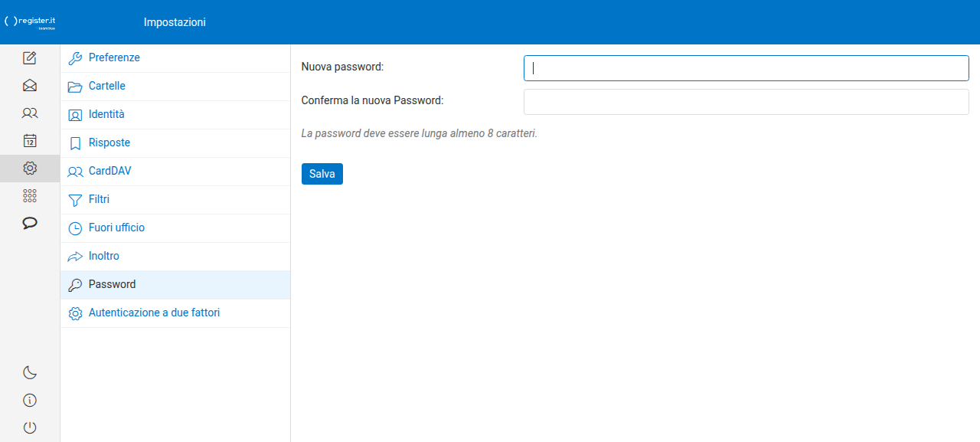The width and height of the screenshot is (980, 442).
Task: Go to Inoltro settings
Action: click(175, 257)
